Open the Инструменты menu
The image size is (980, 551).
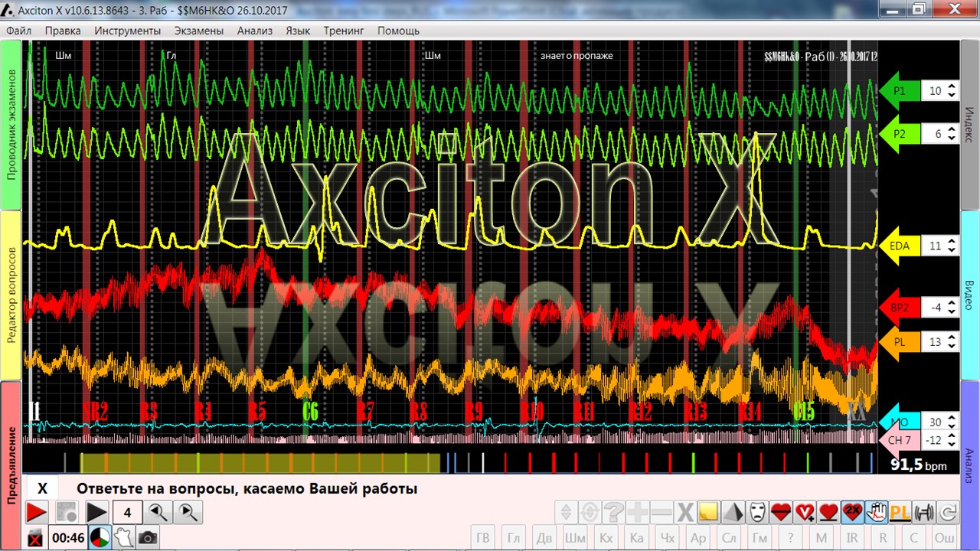[128, 31]
